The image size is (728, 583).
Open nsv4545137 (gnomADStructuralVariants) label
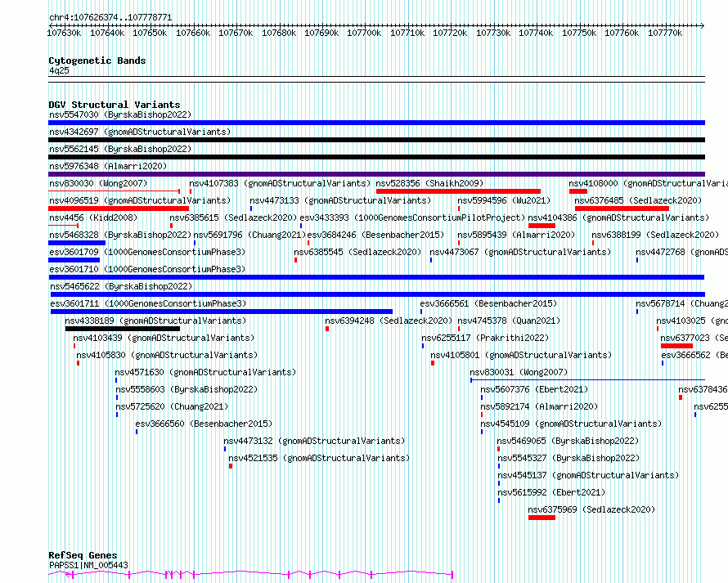pyautogui.click(x=588, y=475)
